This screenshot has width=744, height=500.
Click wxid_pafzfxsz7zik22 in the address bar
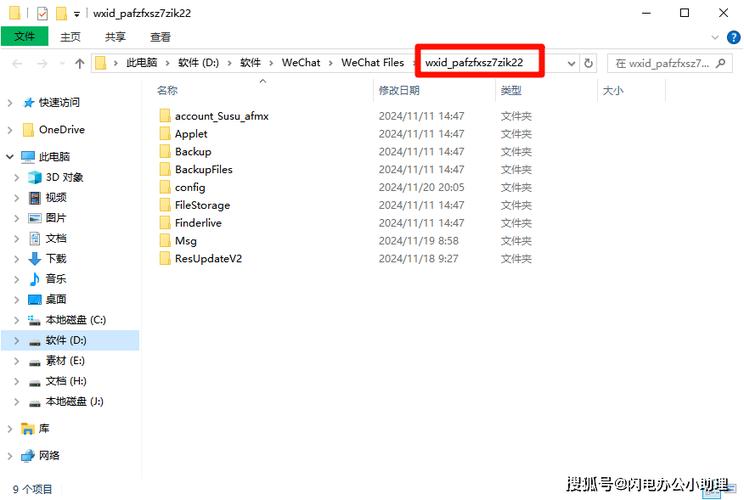[x=474, y=63]
